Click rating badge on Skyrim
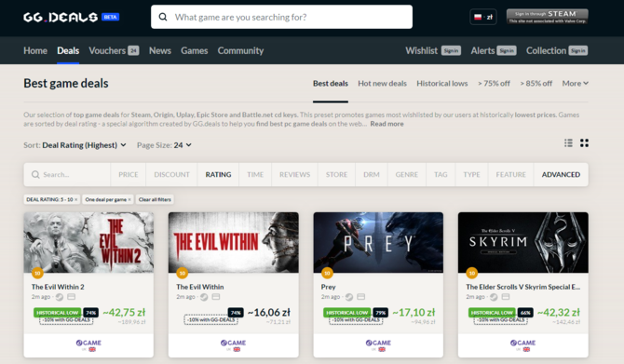This screenshot has height=364, width=624. [x=472, y=274]
